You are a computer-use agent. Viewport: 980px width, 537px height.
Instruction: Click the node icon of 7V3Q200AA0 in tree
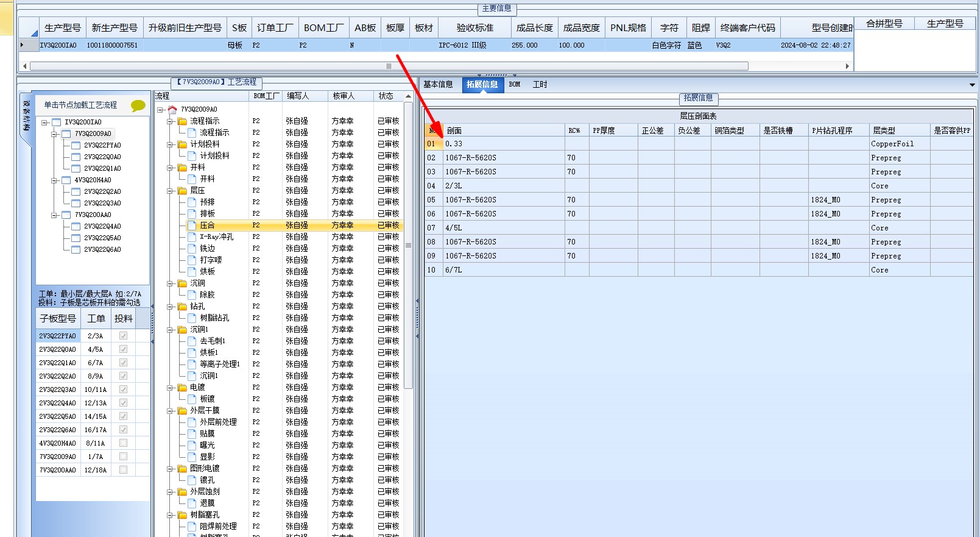pos(66,215)
